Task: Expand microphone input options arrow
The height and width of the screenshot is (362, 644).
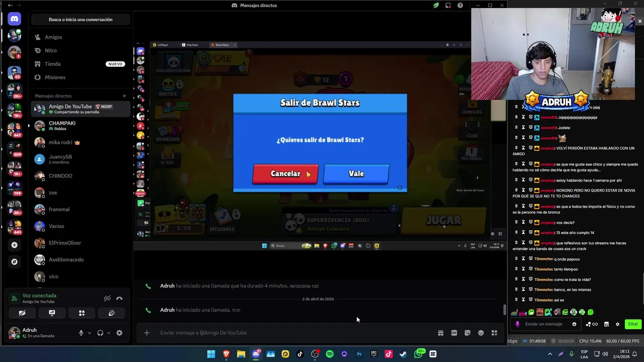Action: point(90,333)
